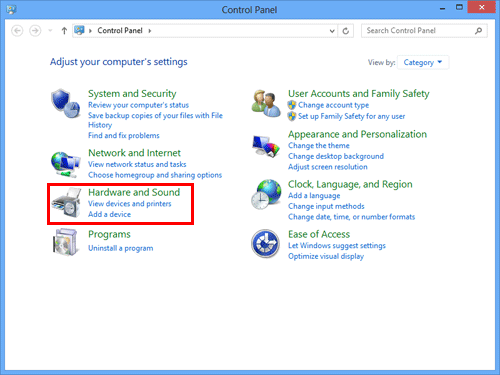Expand the chevron after Control Panel breadcrumb
This screenshot has width=500, height=375.
pyautogui.click(x=150, y=31)
